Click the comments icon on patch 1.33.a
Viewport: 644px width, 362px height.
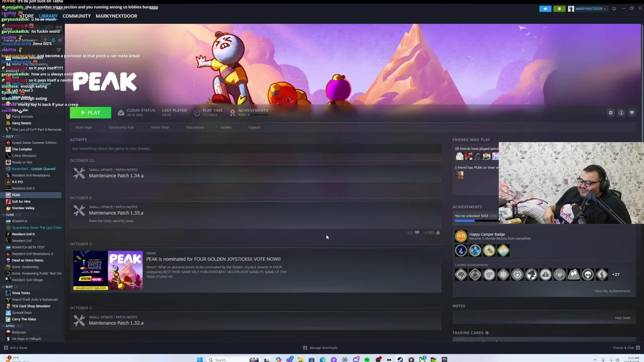(417, 232)
